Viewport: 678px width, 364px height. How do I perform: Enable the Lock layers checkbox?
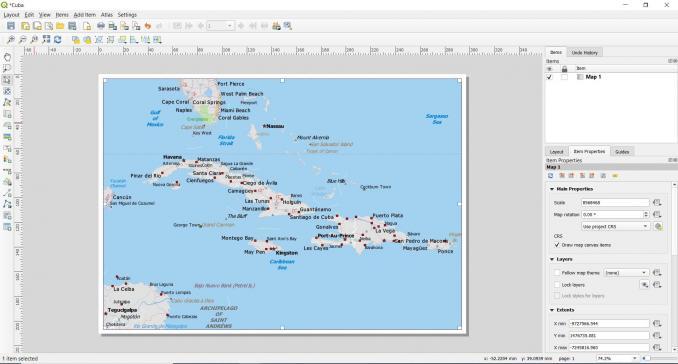point(557,285)
